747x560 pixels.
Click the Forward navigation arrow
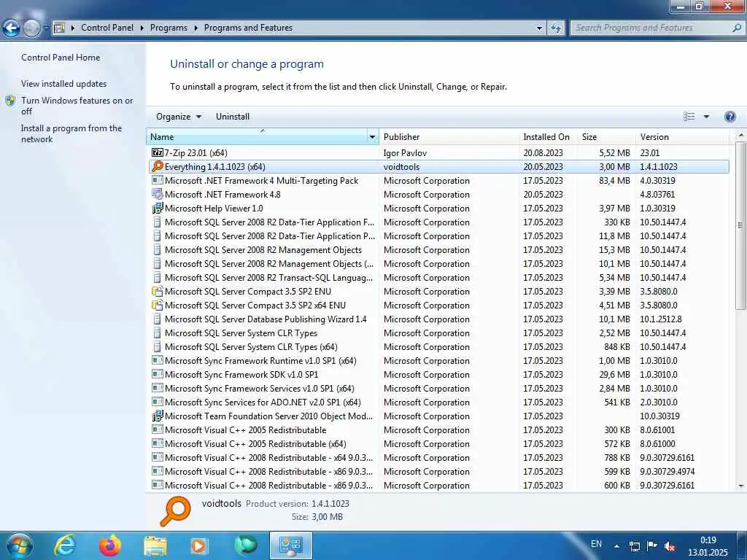pos(31,28)
